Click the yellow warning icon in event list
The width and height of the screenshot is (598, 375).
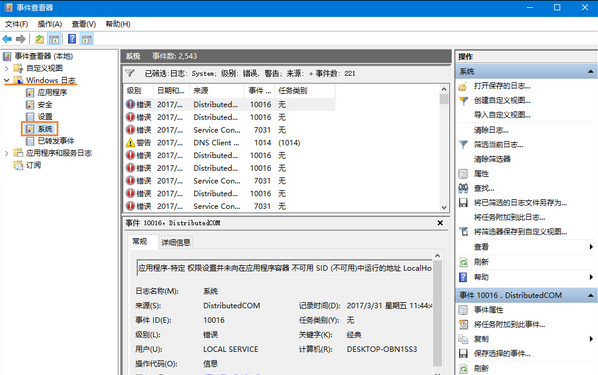(x=130, y=143)
